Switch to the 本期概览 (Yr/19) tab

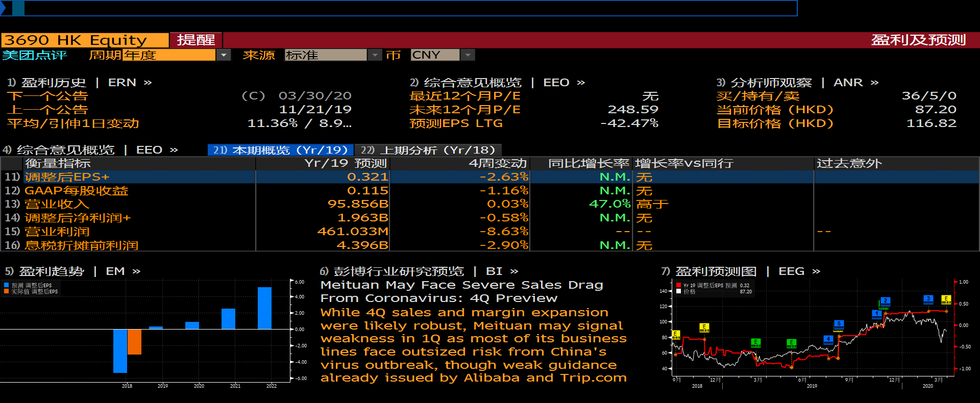tap(280, 150)
